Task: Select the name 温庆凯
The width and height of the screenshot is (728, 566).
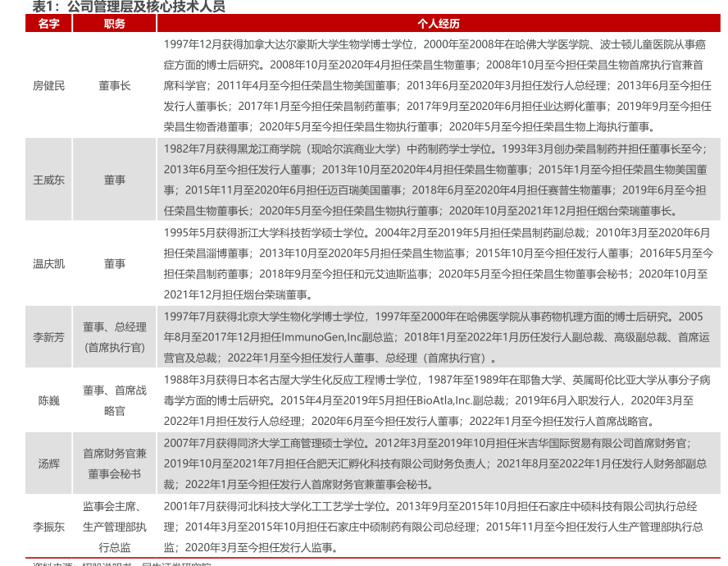Action: pyautogui.click(x=48, y=264)
